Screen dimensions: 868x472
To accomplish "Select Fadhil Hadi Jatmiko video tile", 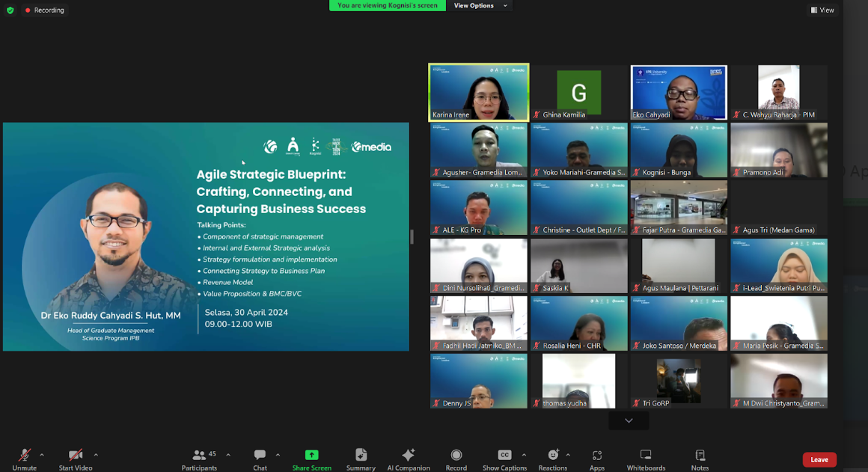I will [479, 323].
